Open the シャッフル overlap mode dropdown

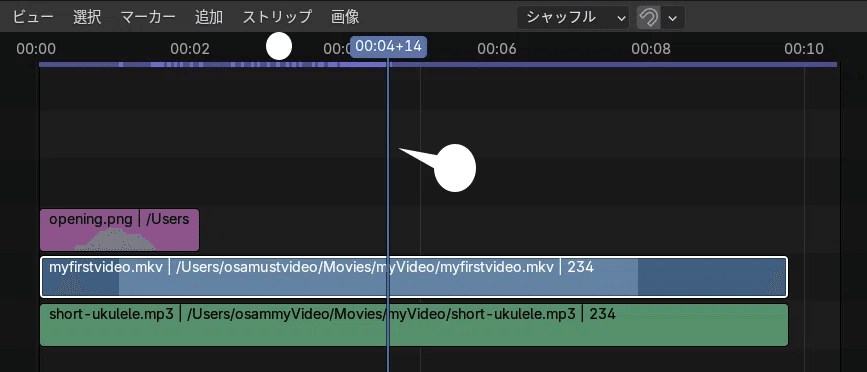[x=573, y=17]
